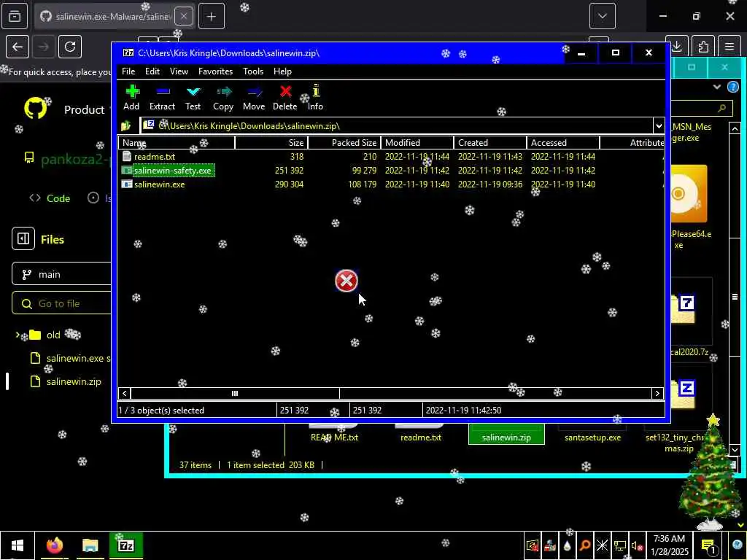Click the taskbar clock showing 7:36 AM
The width and height of the screenshot is (747, 560).
coord(670,545)
